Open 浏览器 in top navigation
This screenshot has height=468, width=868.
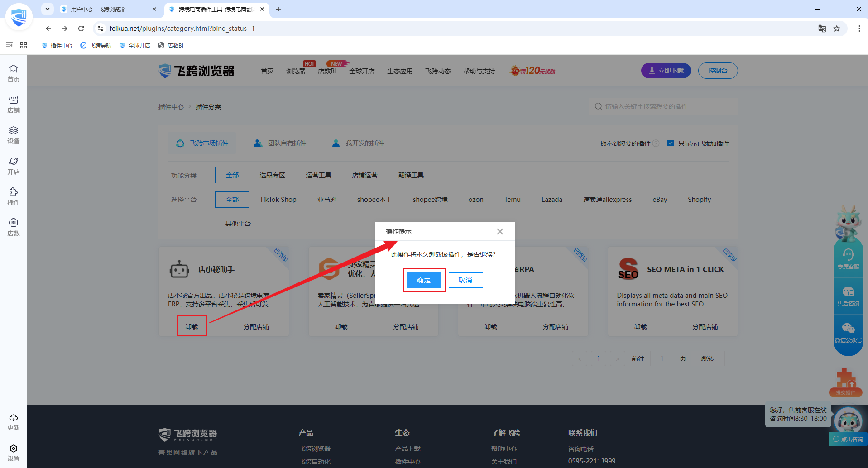tap(296, 71)
